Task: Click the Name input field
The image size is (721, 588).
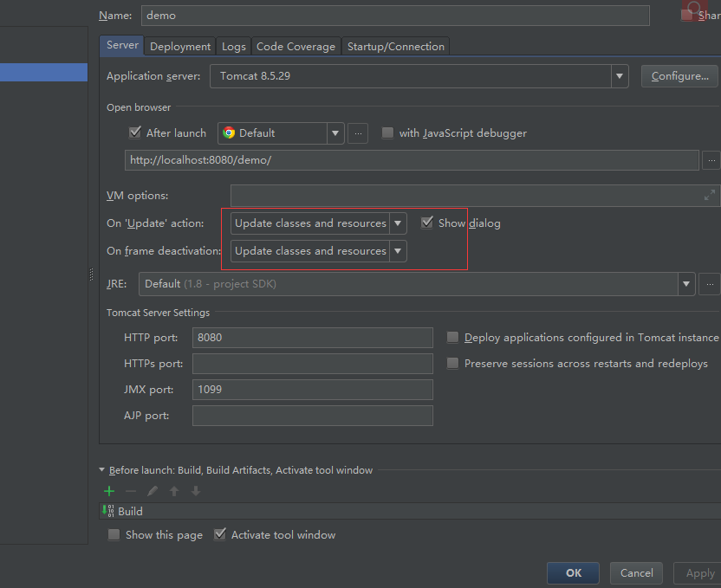Action: [395, 16]
